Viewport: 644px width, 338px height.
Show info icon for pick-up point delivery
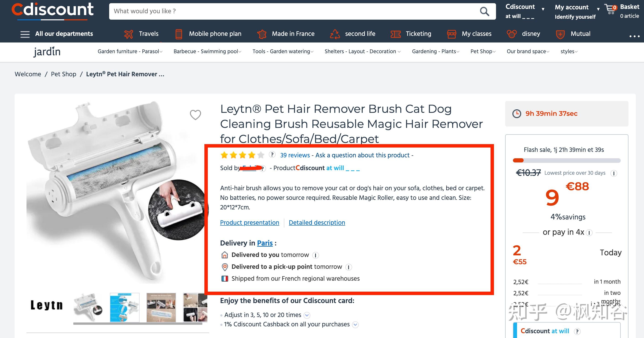pyautogui.click(x=348, y=267)
